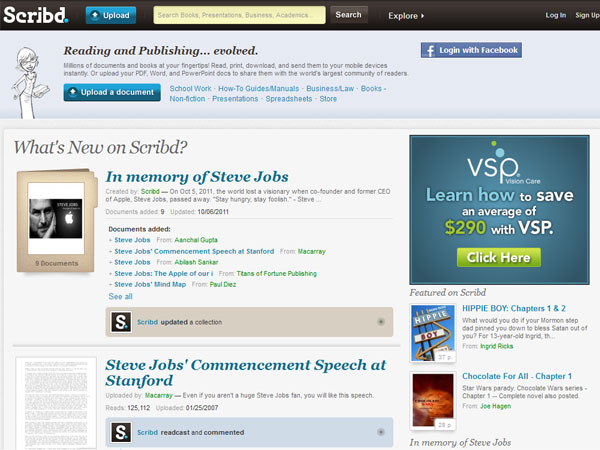Image resolution: width=600 pixels, height=450 pixels.
Task: Open How-To Guides/Manuals category
Action: (259, 88)
